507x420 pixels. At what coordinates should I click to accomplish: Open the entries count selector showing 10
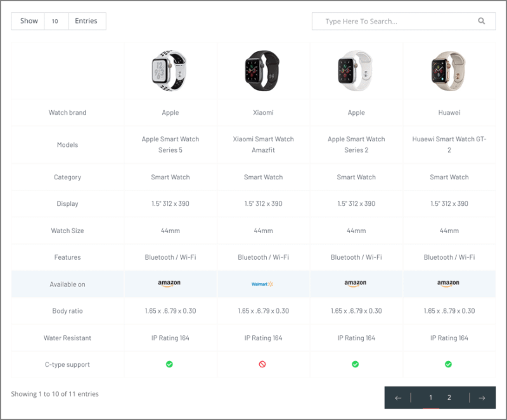tap(56, 21)
